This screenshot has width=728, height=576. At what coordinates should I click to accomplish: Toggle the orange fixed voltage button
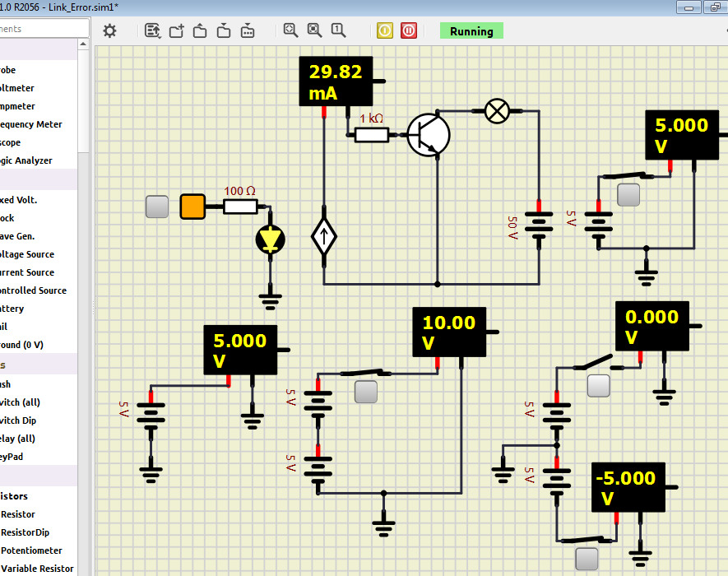point(192,207)
